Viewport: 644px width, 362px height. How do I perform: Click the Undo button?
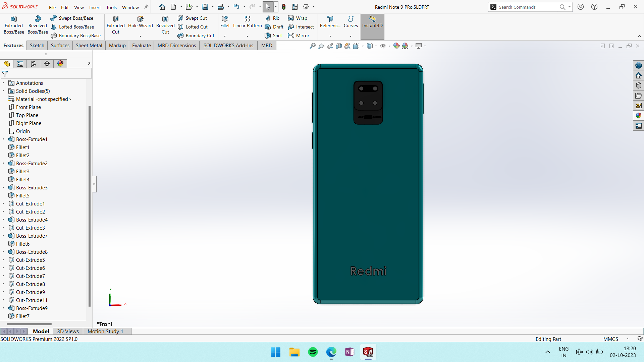coord(236,7)
